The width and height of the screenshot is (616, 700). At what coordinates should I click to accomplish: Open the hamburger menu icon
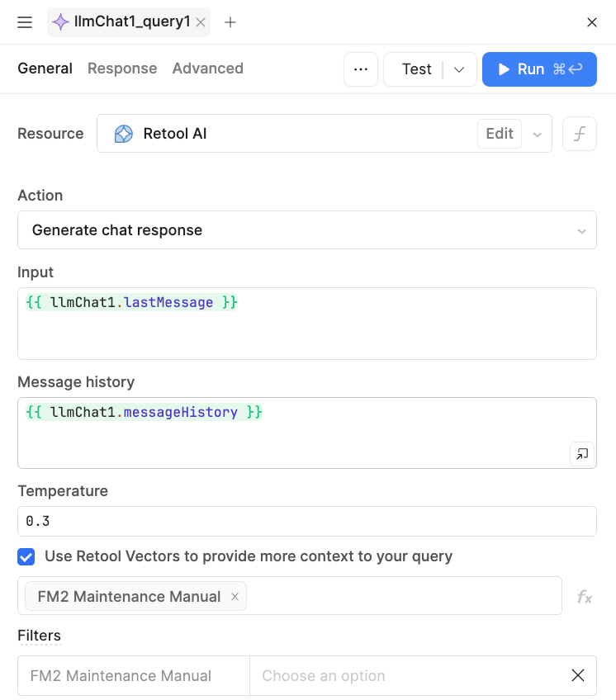click(x=25, y=22)
